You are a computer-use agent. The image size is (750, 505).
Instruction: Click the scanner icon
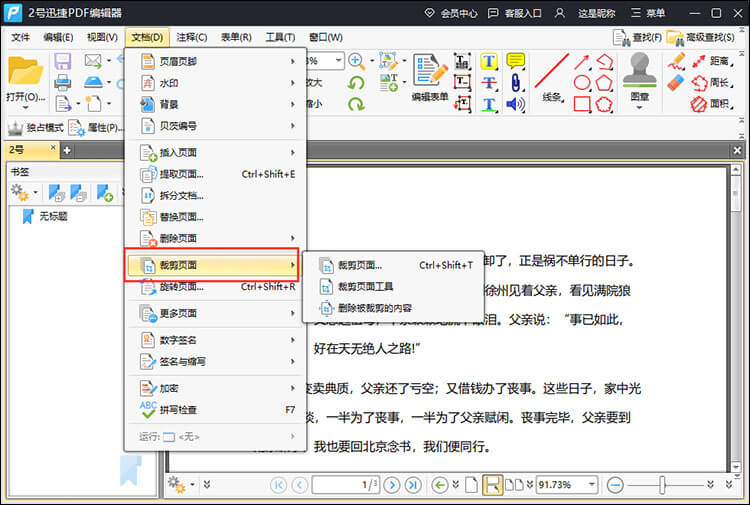(x=93, y=82)
